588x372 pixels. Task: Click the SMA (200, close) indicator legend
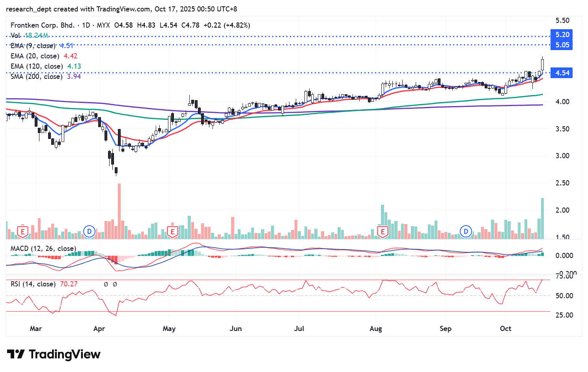pos(36,77)
